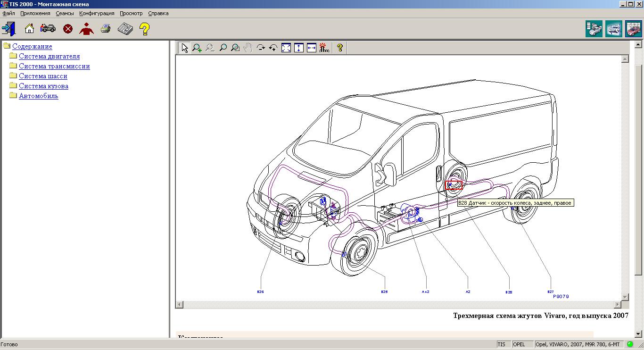Click the outer page scrollbar up arrow

point(639,45)
